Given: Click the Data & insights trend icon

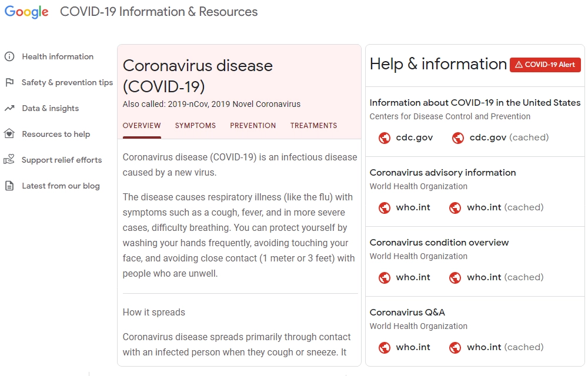Looking at the screenshot, I should (9, 108).
